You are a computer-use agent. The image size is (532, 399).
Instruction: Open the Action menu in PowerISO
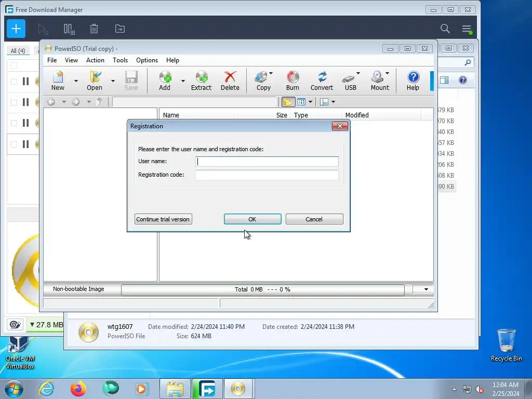pos(95,60)
